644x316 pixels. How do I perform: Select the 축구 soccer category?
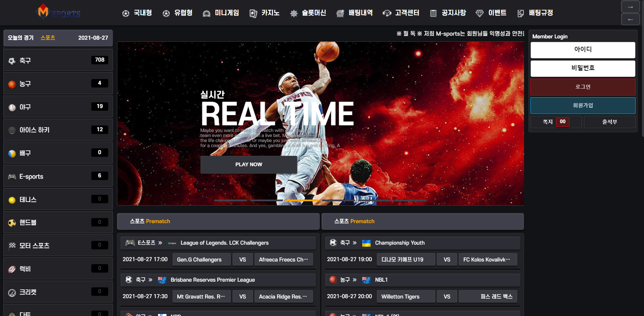click(x=58, y=60)
